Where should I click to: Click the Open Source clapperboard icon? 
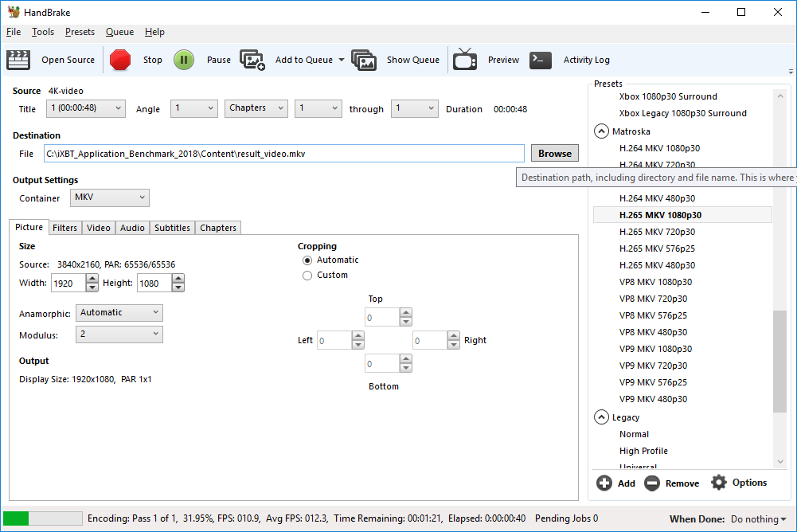[x=18, y=60]
